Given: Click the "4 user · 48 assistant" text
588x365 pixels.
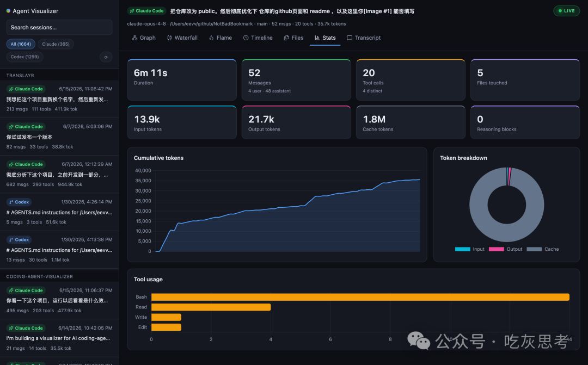Looking at the screenshot, I should 269,91.
